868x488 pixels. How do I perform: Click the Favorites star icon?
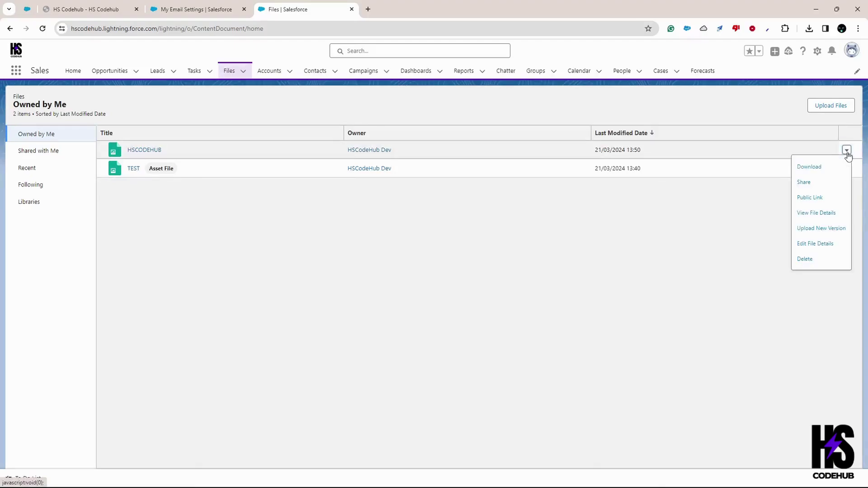pyautogui.click(x=749, y=51)
